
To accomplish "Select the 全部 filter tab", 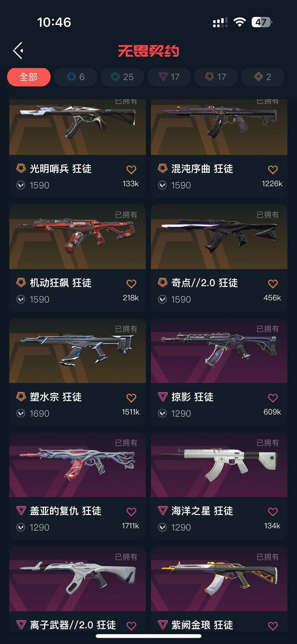I will click(x=29, y=77).
